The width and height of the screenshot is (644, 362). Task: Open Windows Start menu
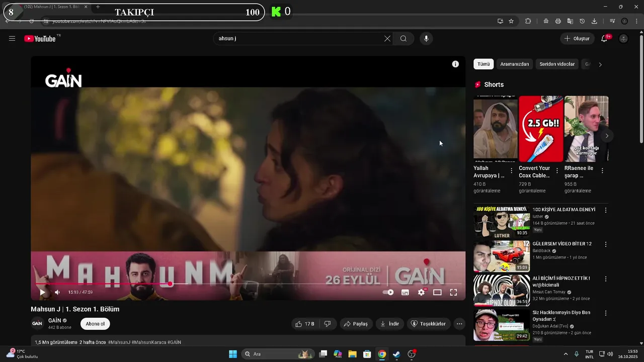pyautogui.click(x=233, y=354)
